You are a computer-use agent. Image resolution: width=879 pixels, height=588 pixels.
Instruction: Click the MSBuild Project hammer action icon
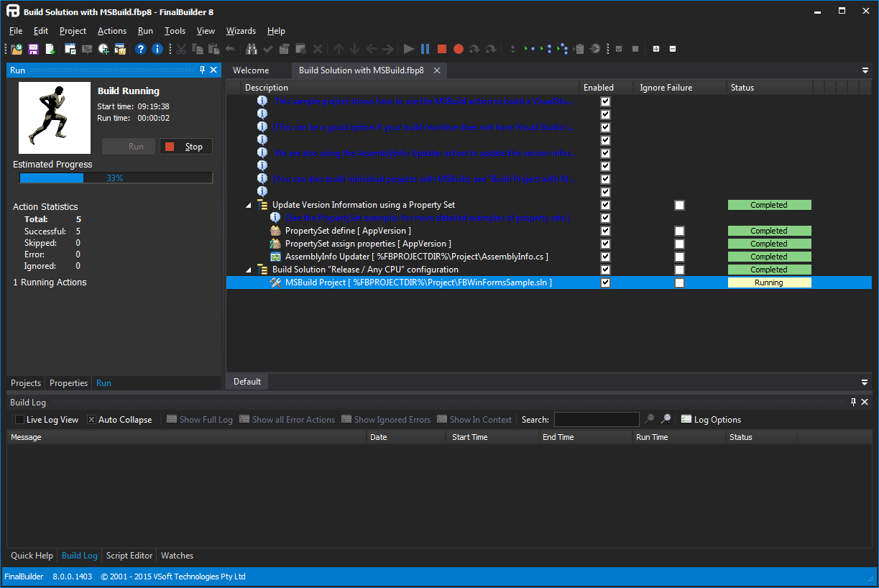pyautogui.click(x=275, y=282)
